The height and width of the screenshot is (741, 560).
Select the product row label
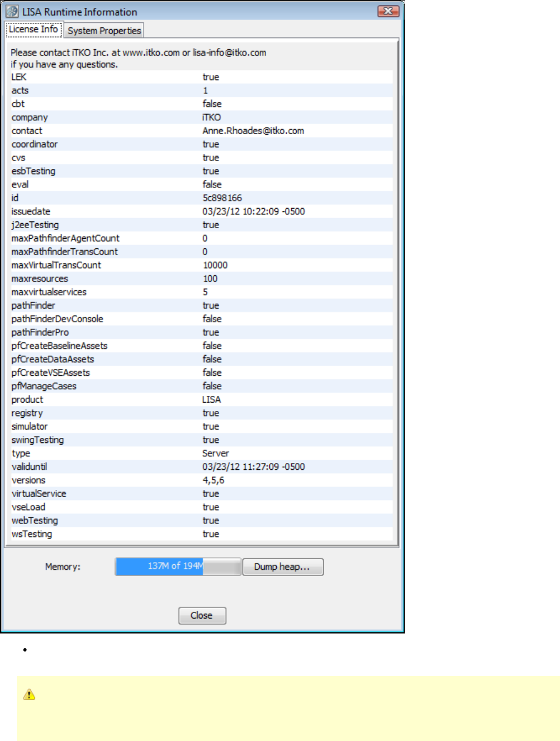click(x=27, y=399)
